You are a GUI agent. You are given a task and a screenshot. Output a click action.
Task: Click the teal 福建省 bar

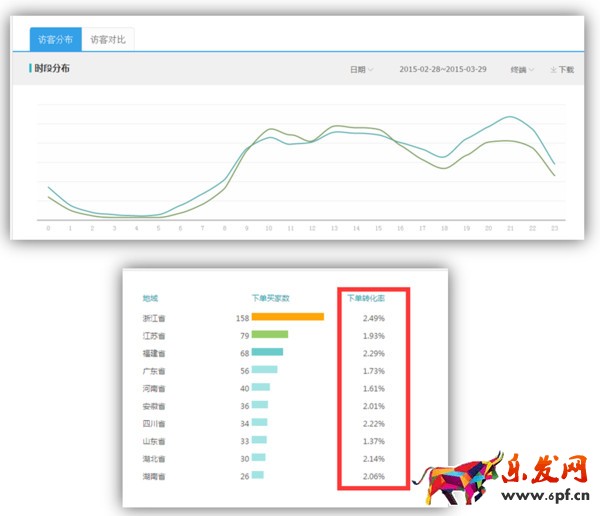click(x=267, y=352)
